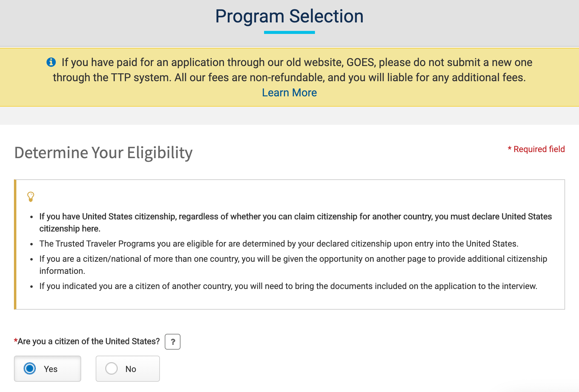This screenshot has height=392, width=579.
Task: Click the GOES warning message text
Action: pyautogui.click(x=289, y=70)
